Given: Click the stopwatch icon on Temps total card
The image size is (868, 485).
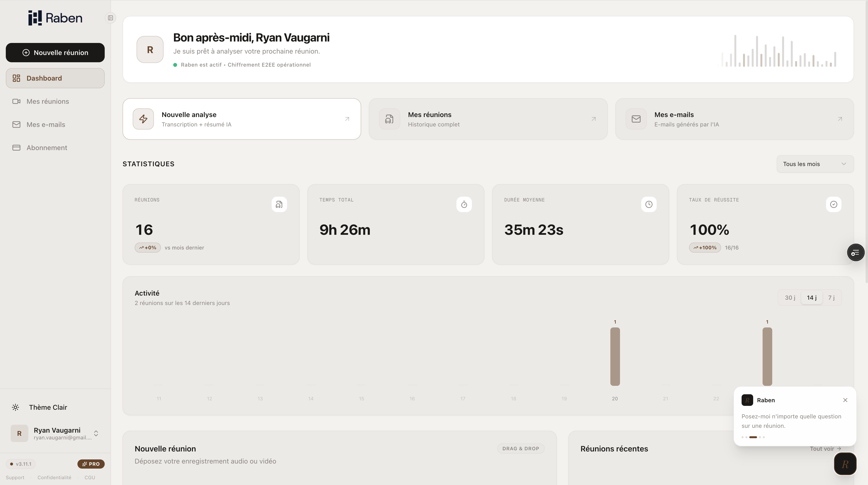Looking at the screenshot, I should pyautogui.click(x=464, y=205).
